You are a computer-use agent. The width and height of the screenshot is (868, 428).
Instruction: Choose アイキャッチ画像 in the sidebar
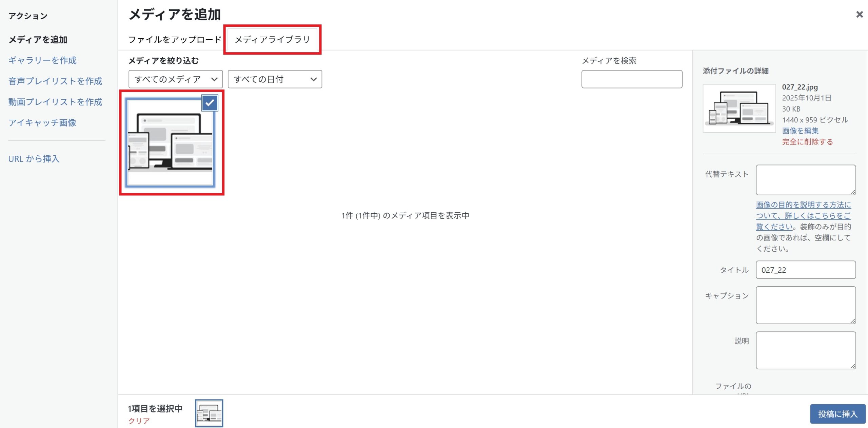(x=42, y=123)
